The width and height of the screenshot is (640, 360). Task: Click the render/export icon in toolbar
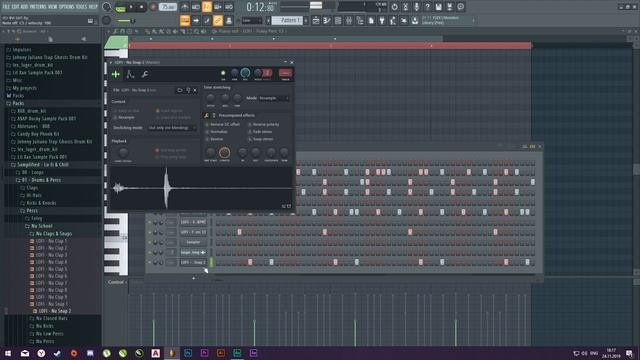[449, 7]
